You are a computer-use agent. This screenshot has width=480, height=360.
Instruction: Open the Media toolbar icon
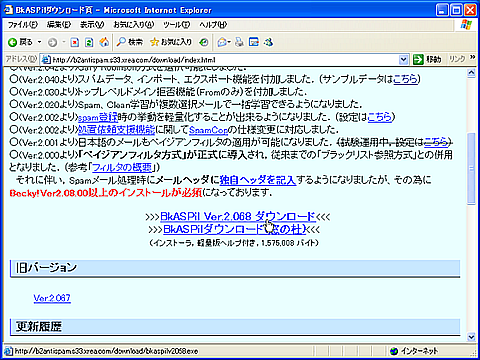point(203,42)
